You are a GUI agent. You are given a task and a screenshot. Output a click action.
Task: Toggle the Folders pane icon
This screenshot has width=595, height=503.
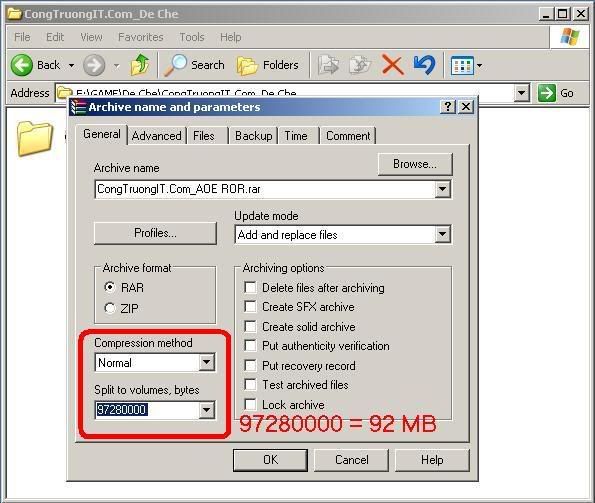click(x=247, y=65)
